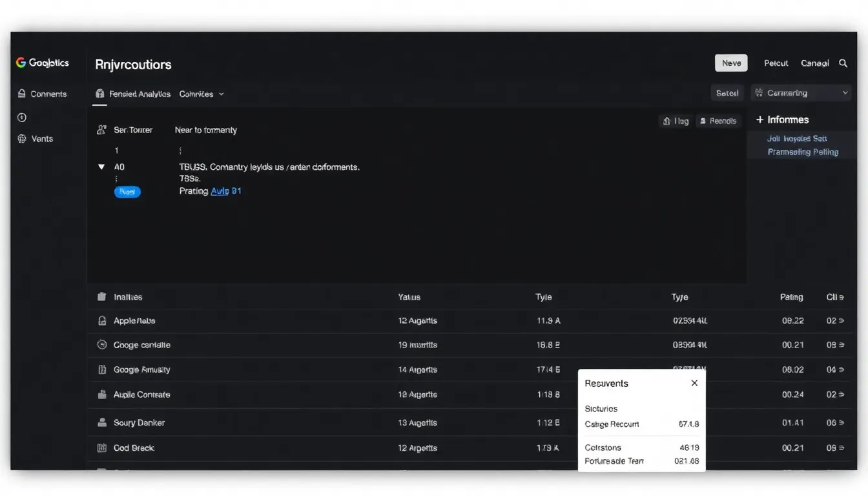
Task: Open the Comrites dropdown
Action: pyautogui.click(x=201, y=94)
